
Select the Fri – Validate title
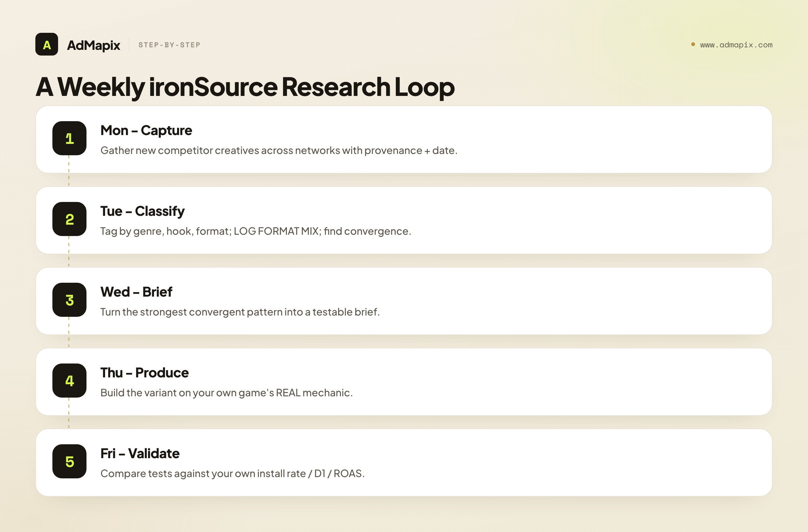click(x=140, y=453)
